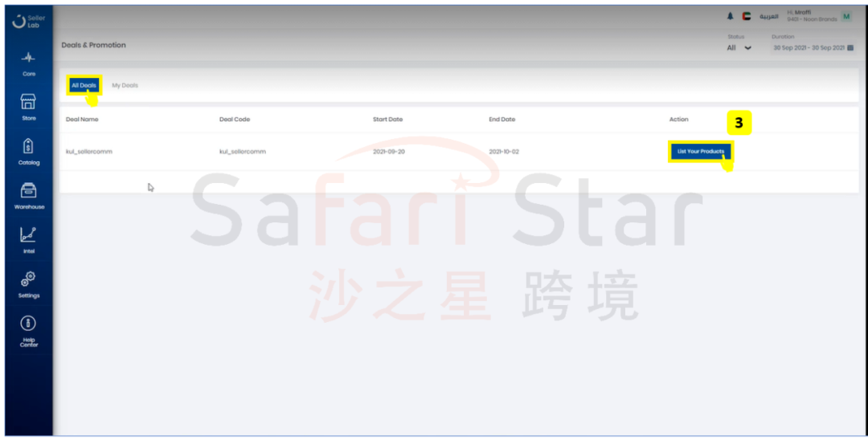Click the End Date column header
This screenshot has width=868, height=440.
tap(502, 120)
